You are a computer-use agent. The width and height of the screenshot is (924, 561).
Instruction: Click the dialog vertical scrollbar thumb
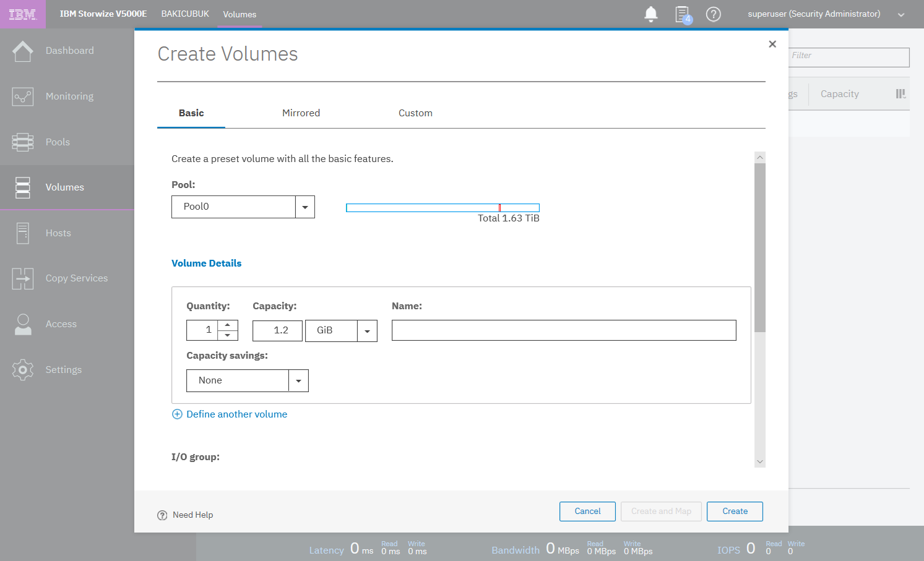[x=760, y=247]
